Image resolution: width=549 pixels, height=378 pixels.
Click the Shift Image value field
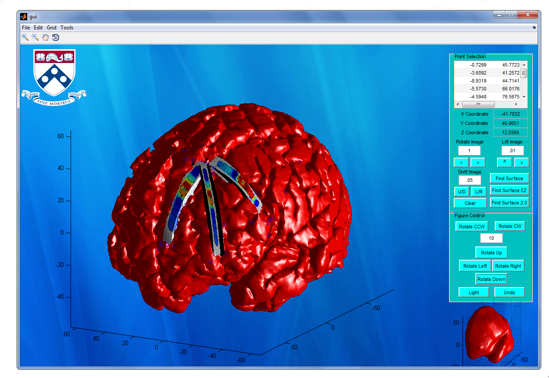click(470, 180)
